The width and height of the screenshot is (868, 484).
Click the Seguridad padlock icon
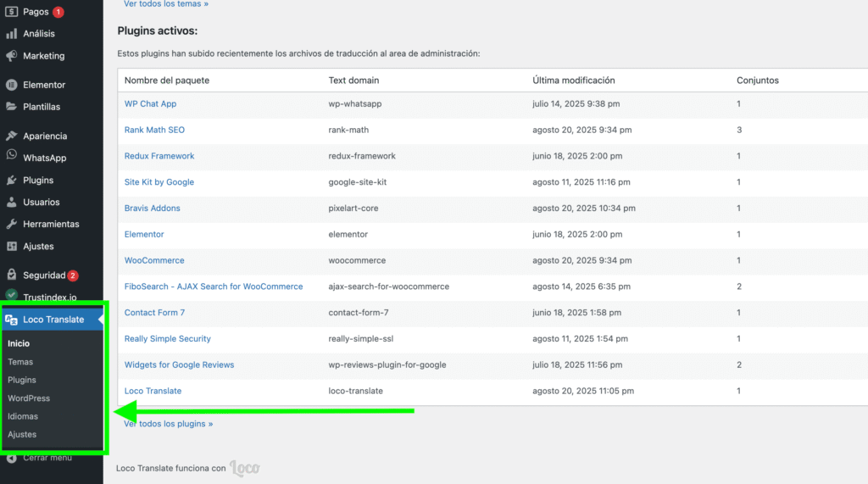[x=12, y=275]
